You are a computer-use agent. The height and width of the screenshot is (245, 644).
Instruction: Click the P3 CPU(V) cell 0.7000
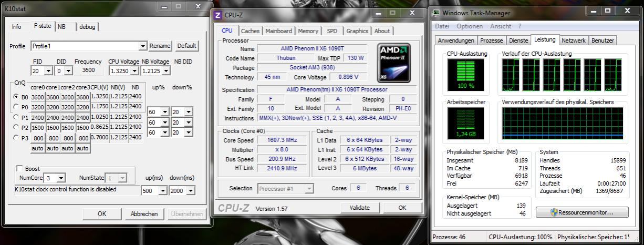tap(100, 138)
